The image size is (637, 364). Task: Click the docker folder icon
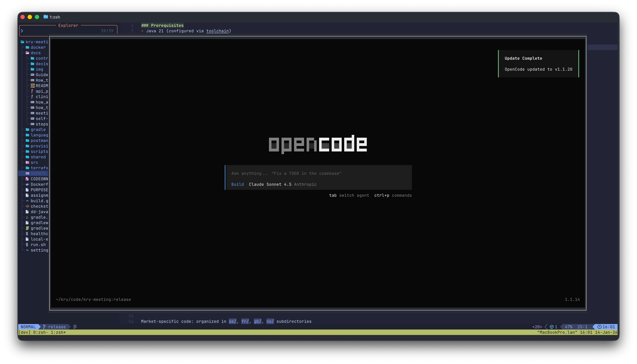[x=27, y=47]
